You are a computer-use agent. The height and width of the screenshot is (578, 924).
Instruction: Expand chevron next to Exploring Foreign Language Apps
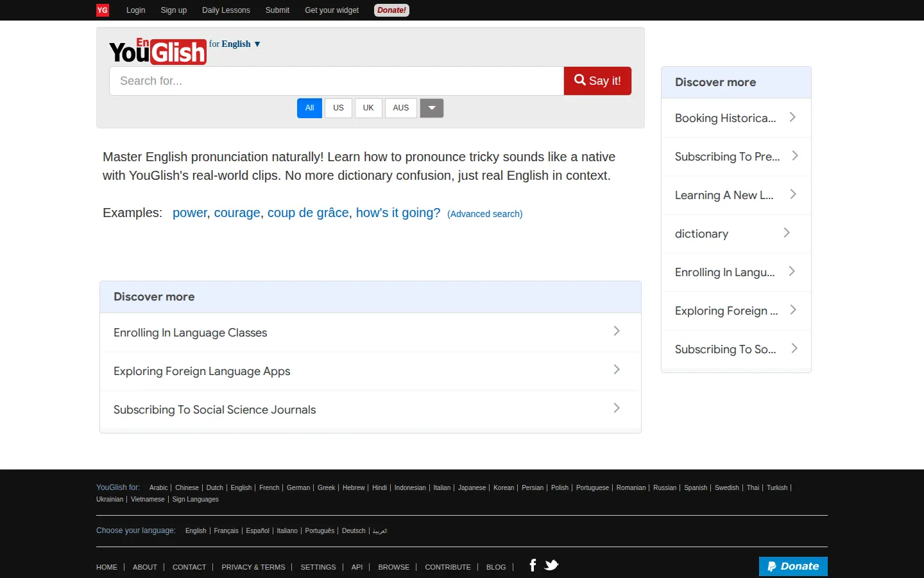pyautogui.click(x=617, y=369)
